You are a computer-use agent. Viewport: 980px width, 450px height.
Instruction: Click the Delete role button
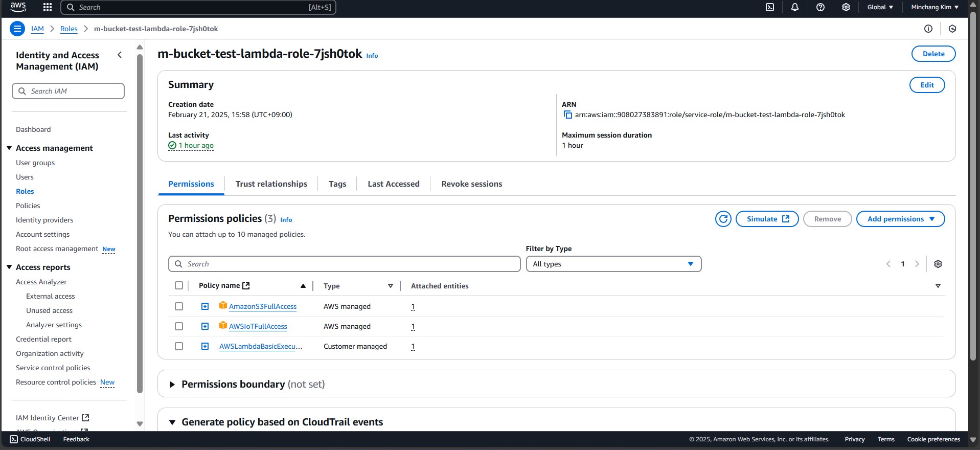[933, 54]
